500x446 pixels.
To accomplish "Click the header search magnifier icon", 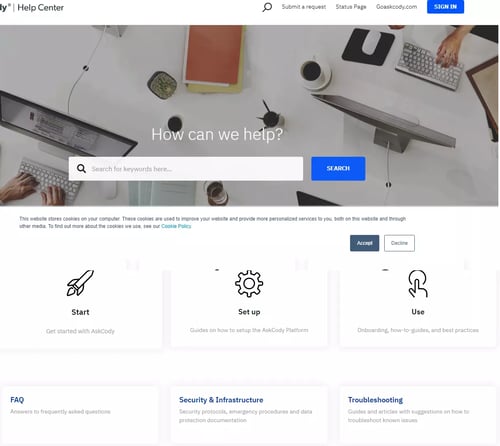I will (x=267, y=7).
